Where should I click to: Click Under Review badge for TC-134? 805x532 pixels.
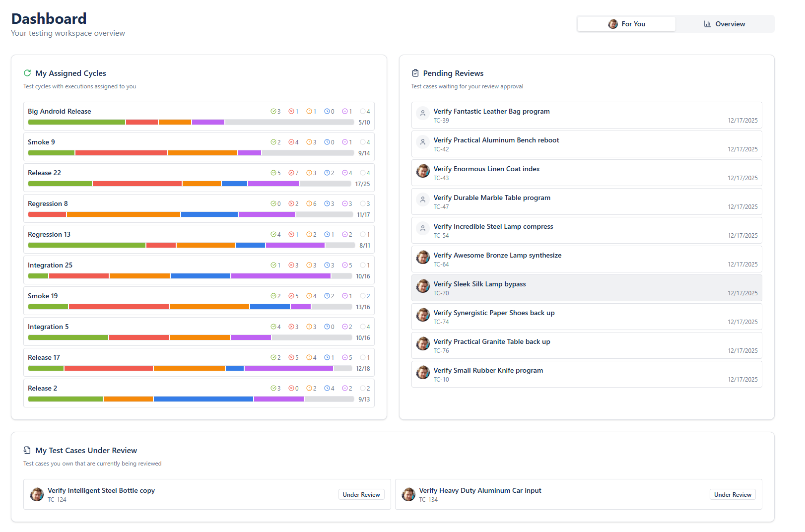coord(732,495)
